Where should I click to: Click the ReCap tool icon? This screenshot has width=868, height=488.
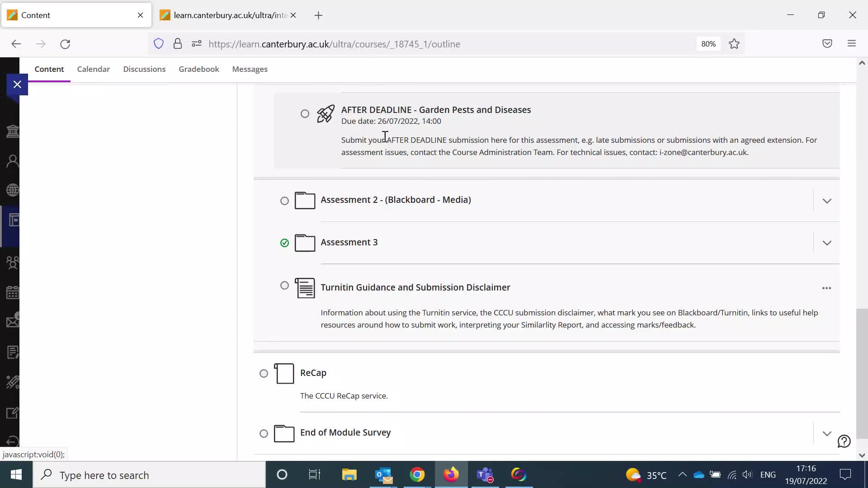tap(284, 373)
